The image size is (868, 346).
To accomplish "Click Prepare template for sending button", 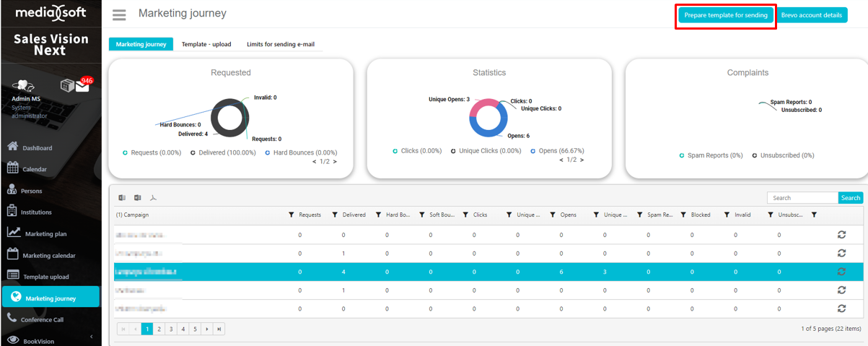I will pos(725,15).
